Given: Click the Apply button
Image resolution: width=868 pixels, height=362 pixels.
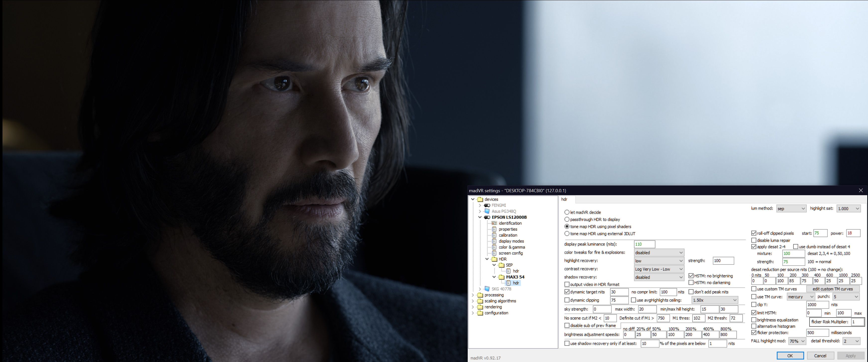Looking at the screenshot, I should [x=851, y=356].
